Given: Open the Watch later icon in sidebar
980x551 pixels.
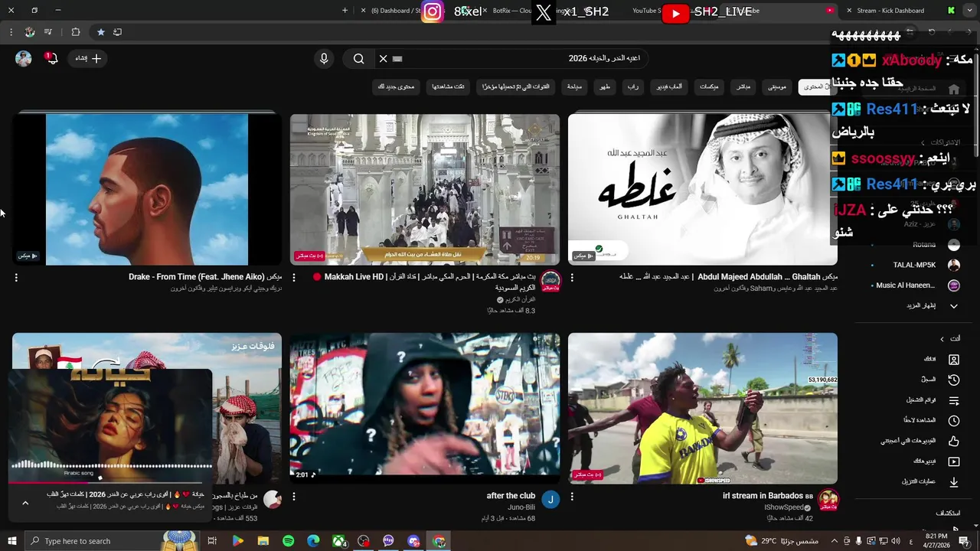Looking at the screenshot, I should coord(954,421).
